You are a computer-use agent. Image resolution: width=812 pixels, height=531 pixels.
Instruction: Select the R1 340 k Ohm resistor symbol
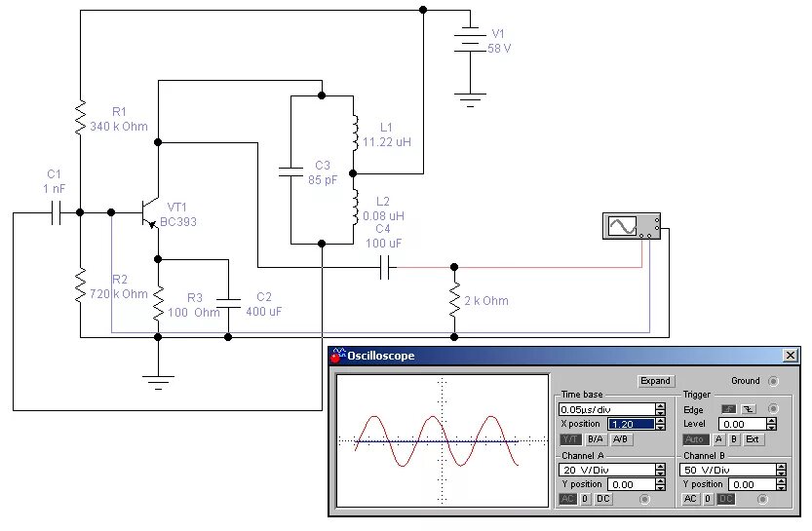pyautogui.click(x=80, y=118)
